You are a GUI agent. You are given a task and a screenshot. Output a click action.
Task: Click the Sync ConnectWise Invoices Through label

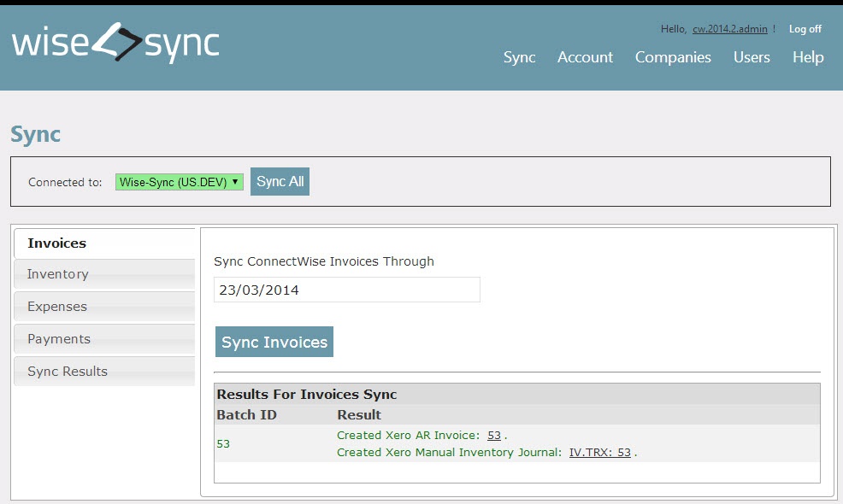click(324, 261)
